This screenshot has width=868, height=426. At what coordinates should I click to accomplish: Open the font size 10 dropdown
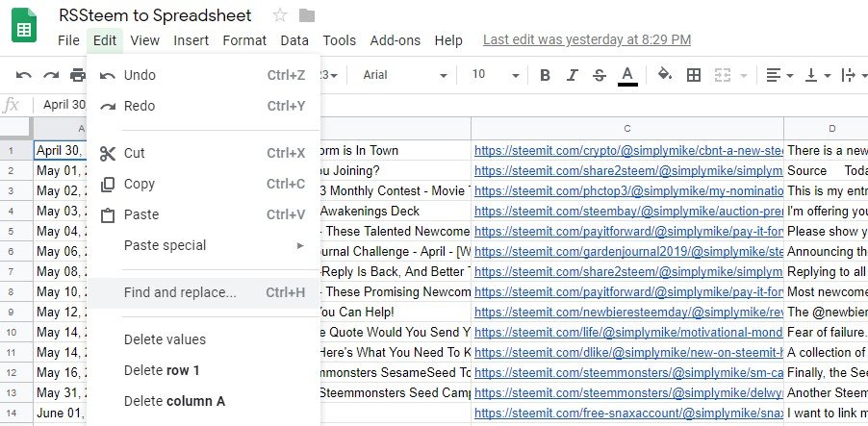click(x=495, y=75)
